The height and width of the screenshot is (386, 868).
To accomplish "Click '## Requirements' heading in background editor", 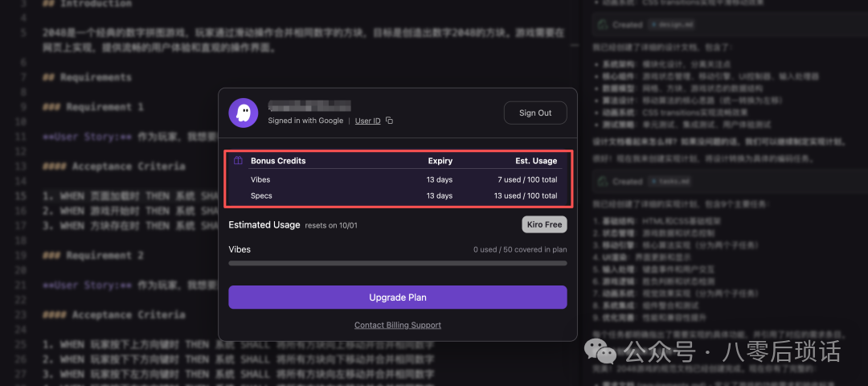I will [87, 77].
